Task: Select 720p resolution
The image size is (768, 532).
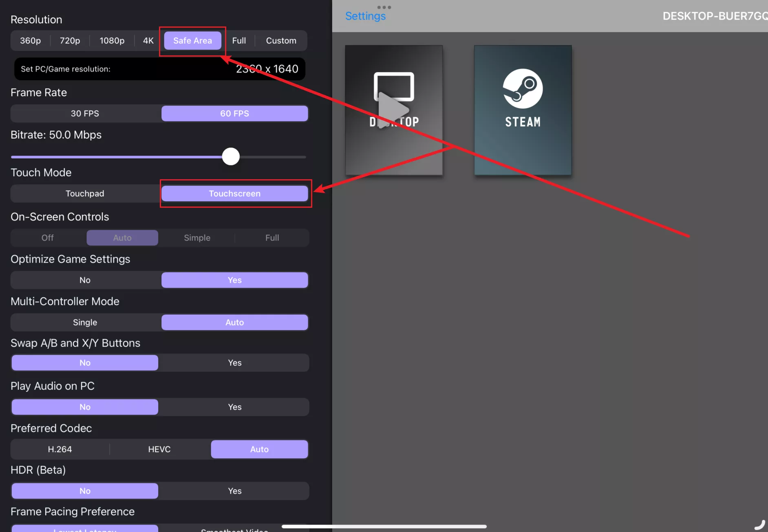Action: (70, 41)
